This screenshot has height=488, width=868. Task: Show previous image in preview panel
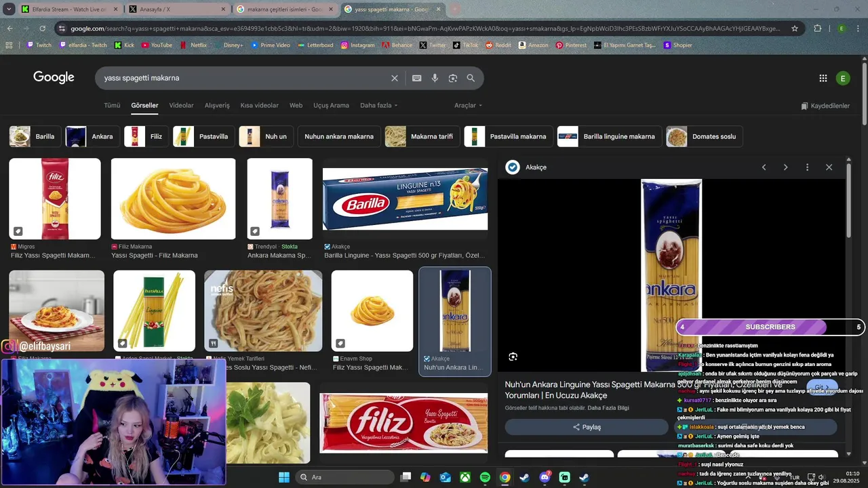[764, 167]
